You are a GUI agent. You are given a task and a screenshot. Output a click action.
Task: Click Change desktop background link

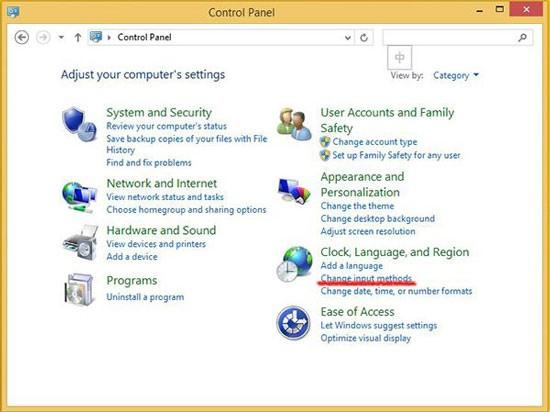(x=377, y=218)
